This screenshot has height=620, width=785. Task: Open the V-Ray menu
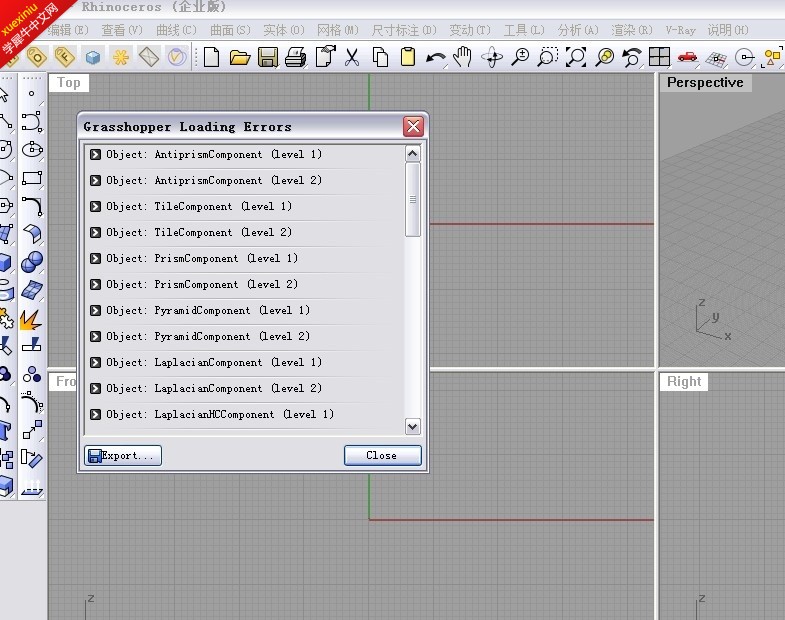680,30
